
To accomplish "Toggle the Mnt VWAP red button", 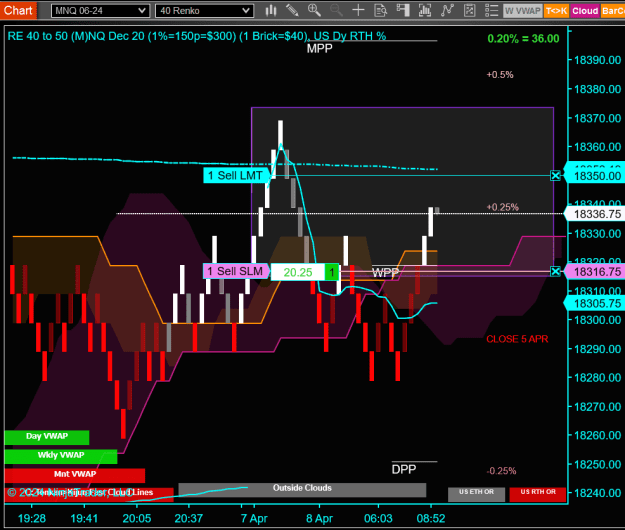I will [x=75, y=475].
